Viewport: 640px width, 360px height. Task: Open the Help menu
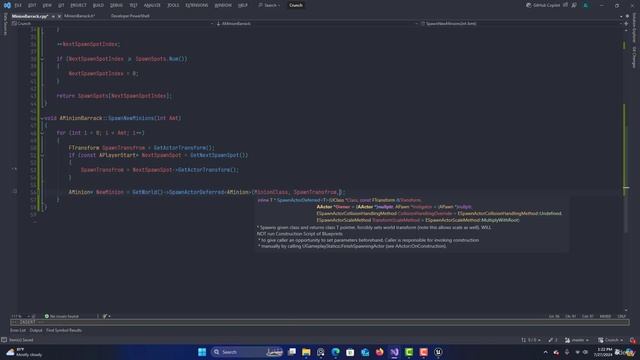(x=243, y=5)
